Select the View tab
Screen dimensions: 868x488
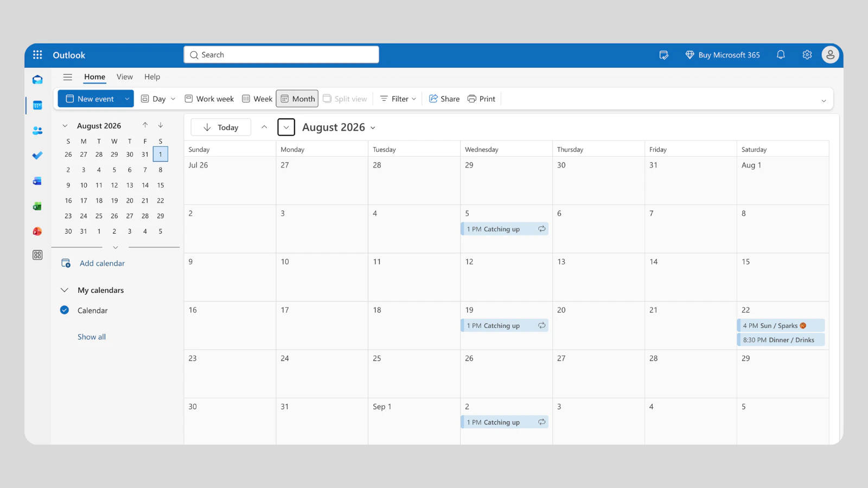point(125,77)
